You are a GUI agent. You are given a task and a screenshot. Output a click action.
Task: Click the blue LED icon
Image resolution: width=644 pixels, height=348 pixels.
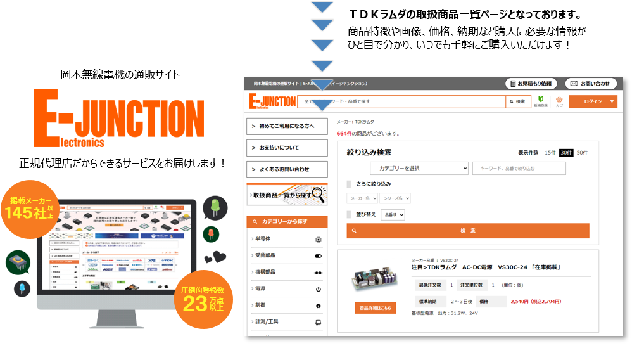click(22, 289)
